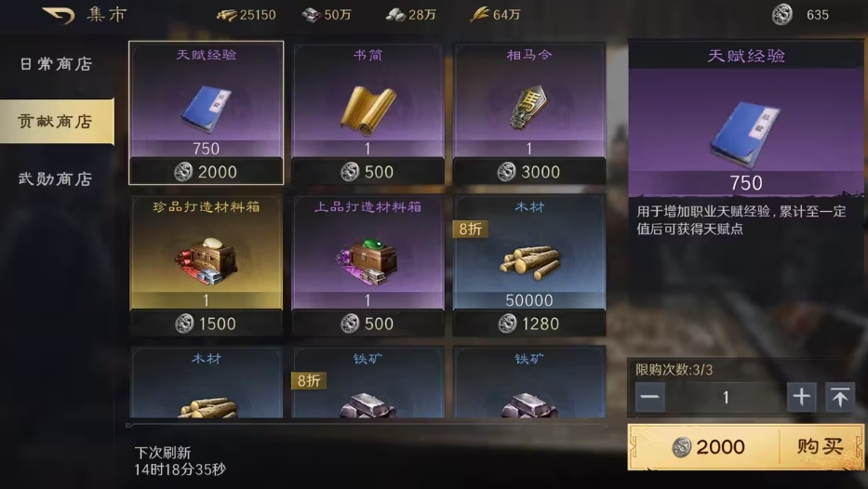Click the wood resource counter 25150
868x489 pixels.
click(x=247, y=15)
